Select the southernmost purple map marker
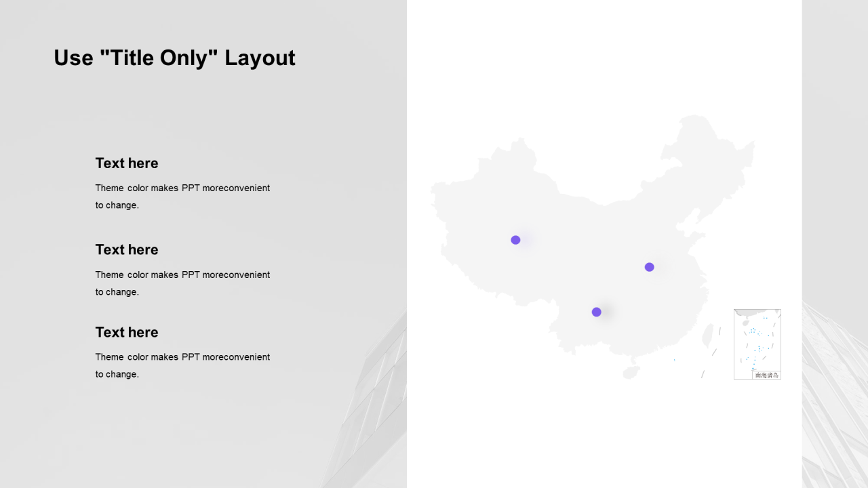This screenshot has height=488, width=868. pyautogui.click(x=596, y=312)
